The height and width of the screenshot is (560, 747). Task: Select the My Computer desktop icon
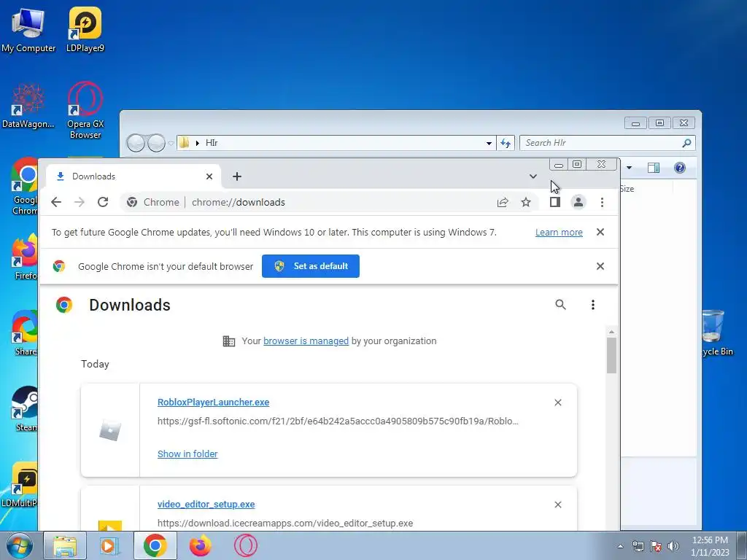[x=28, y=30]
